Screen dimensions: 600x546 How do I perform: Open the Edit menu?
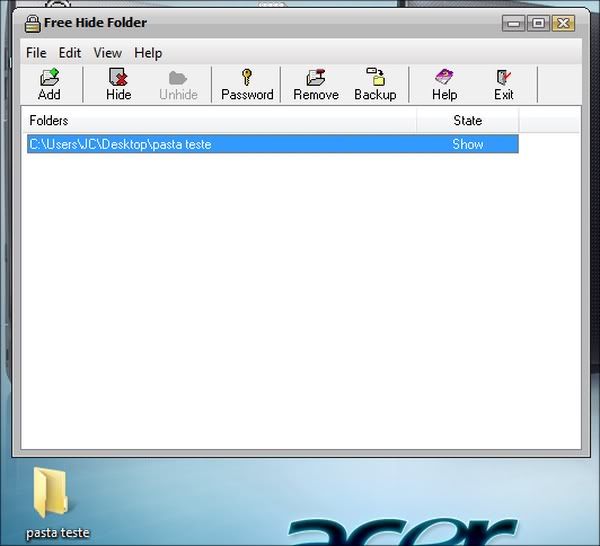coord(70,53)
